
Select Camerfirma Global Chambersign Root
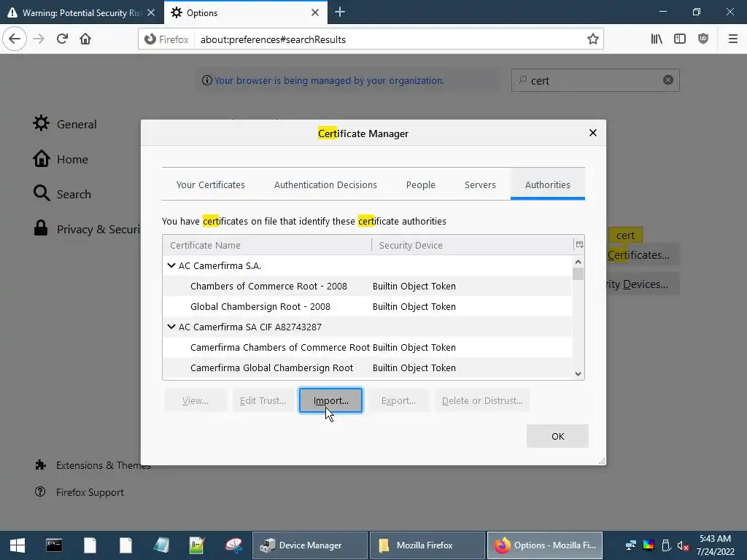[368, 367]
